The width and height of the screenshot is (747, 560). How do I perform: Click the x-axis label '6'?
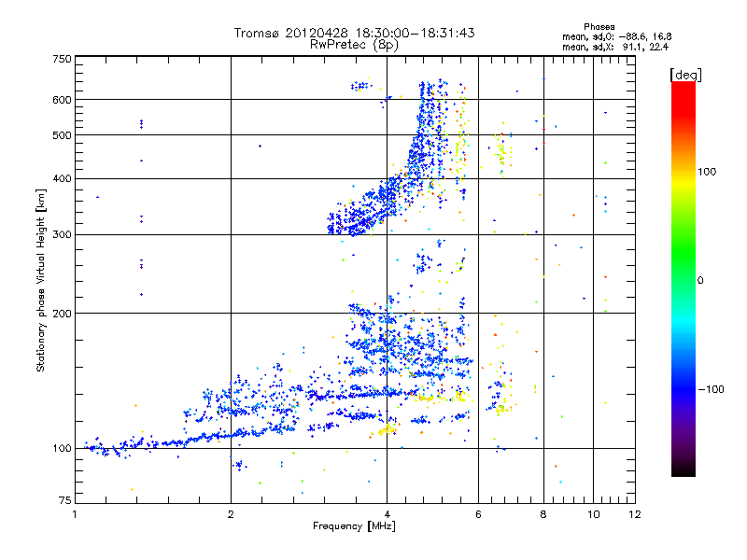point(478,515)
